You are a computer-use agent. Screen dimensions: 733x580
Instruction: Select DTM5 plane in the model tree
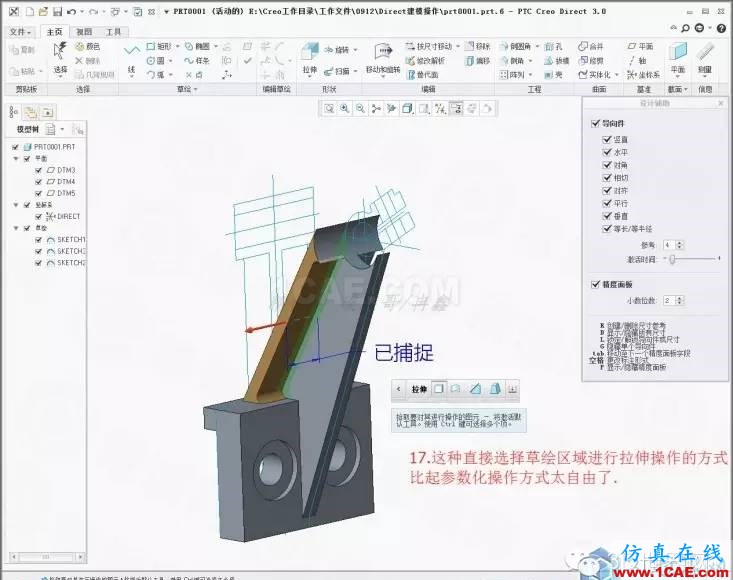pyautogui.click(x=61, y=193)
